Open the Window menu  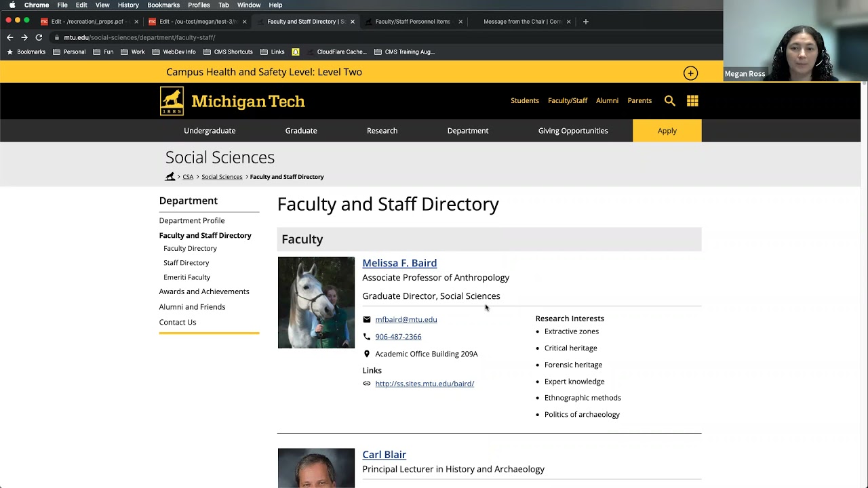pos(249,5)
